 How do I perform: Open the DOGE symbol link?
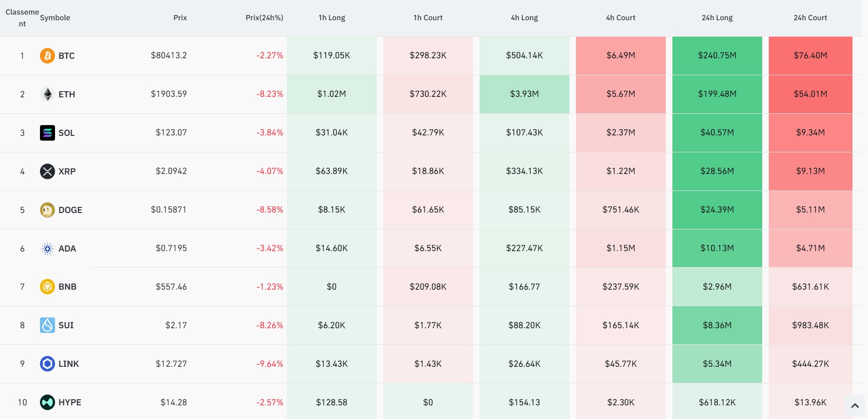coord(70,210)
